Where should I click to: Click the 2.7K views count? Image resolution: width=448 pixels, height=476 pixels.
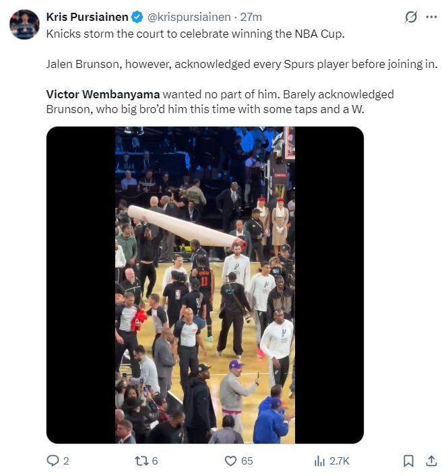click(339, 461)
